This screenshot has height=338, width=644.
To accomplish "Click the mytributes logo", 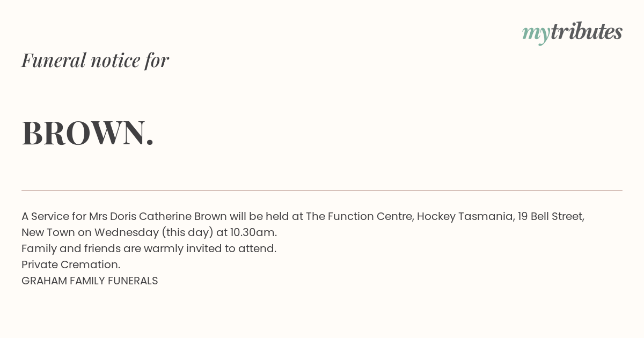I will pos(572,33).
